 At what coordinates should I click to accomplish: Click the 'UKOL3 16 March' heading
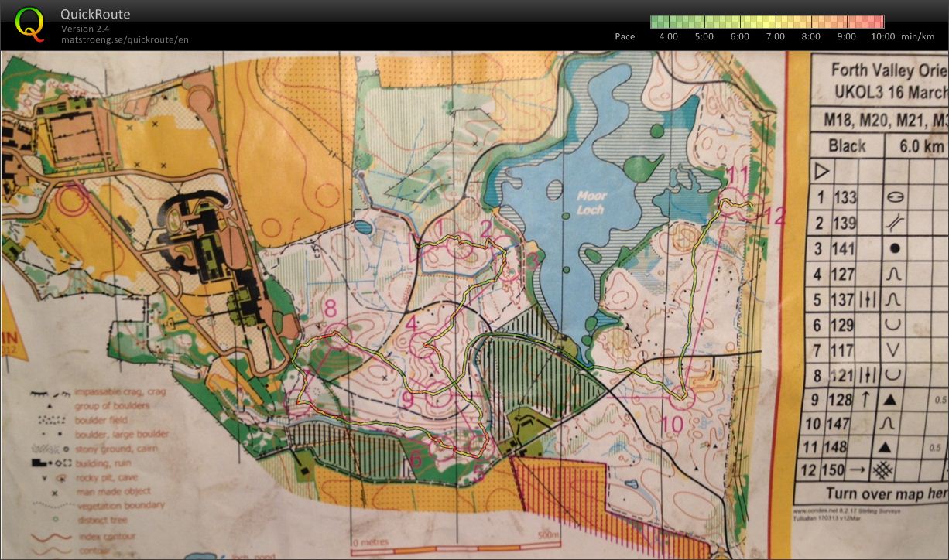coord(891,90)
